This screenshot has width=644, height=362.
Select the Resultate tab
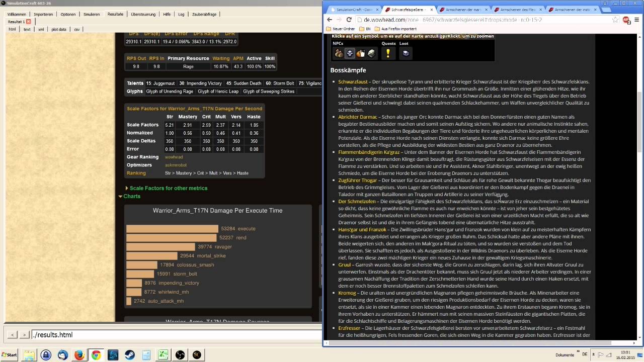tap(115, 14)
